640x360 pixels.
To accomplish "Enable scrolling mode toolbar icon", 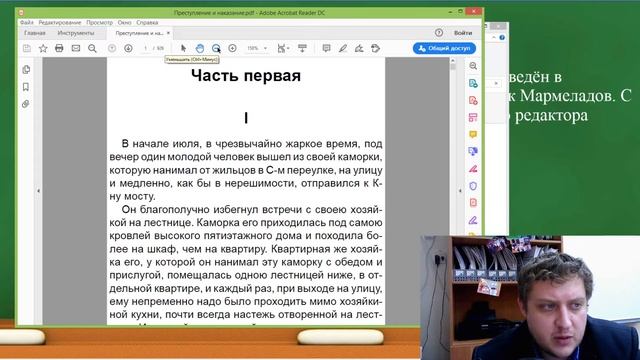I will (x=302, y=48).
